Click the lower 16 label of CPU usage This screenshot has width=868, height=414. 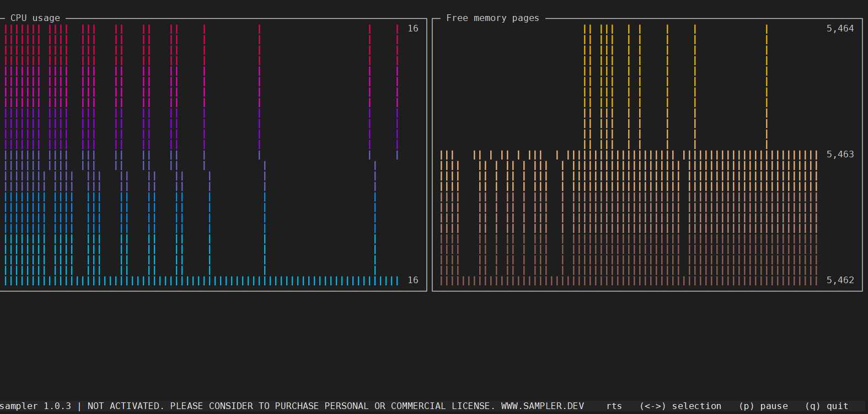pos(413,280)
